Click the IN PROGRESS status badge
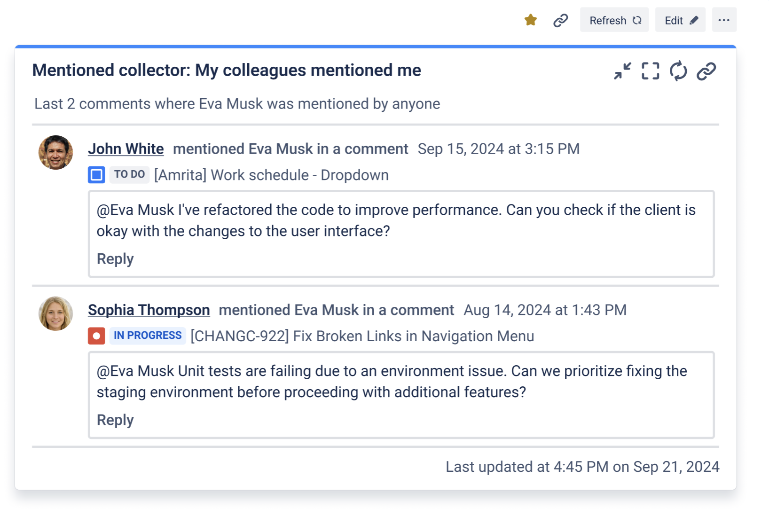This screenshot has width=769, height=532. (148, 336)
